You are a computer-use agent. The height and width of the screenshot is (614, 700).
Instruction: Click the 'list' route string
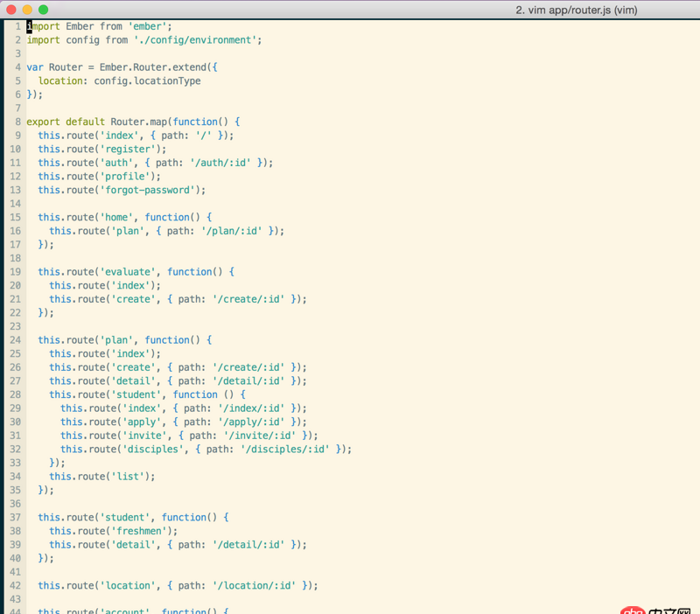pos(128,477)
